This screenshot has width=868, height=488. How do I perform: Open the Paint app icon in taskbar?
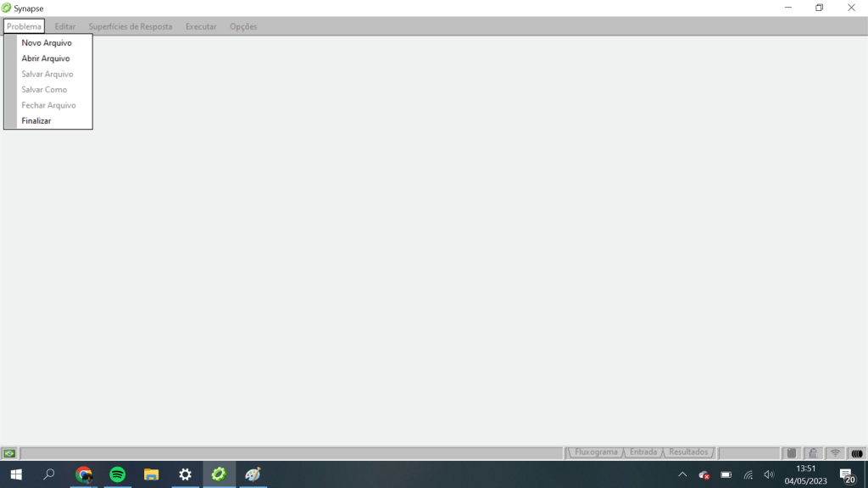point(253,474)
